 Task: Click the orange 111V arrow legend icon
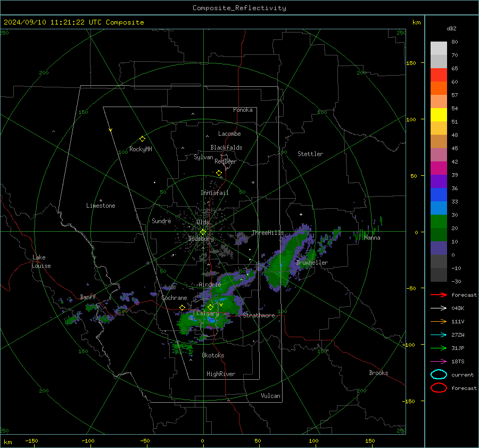click(x=439, y=321)
